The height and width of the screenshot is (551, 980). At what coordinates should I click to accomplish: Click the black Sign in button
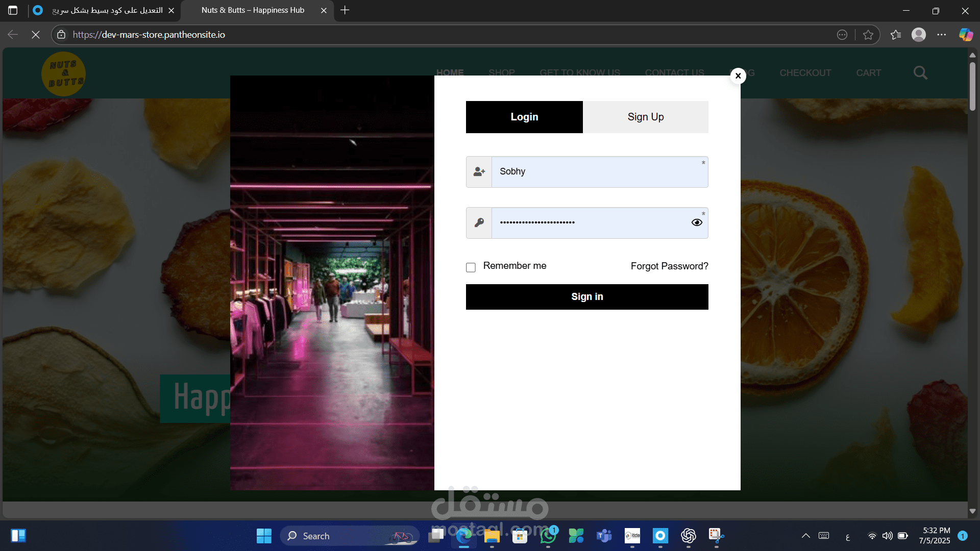point(587,297)
